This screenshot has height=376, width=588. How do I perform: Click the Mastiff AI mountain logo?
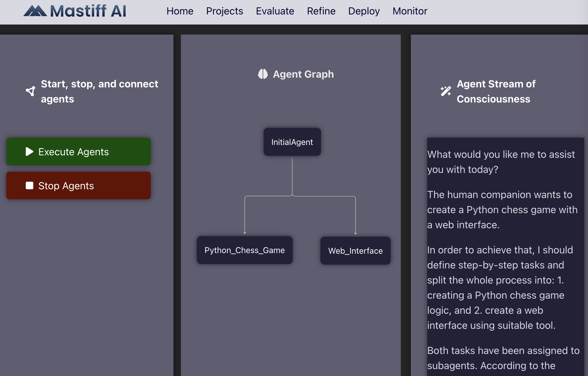[35, 11]
